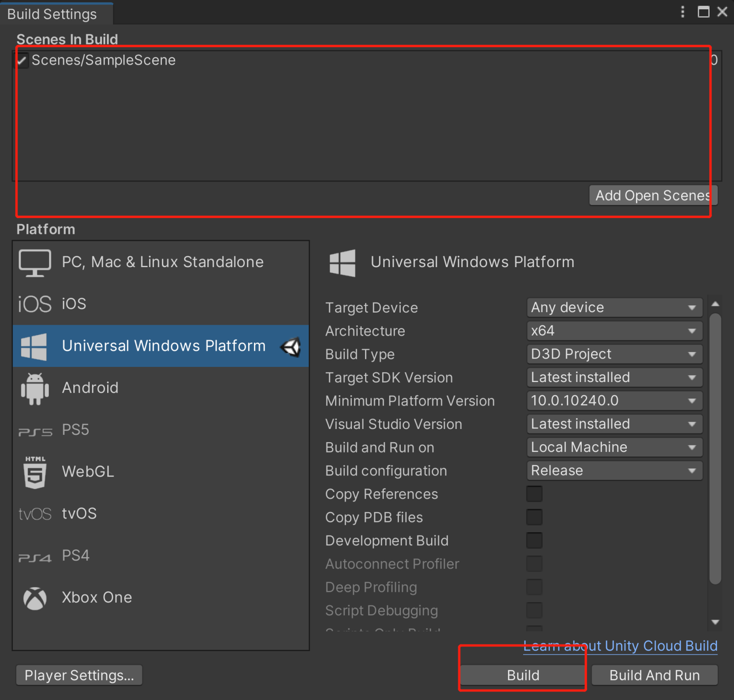Select PC, Mac & Linux Standalone platform
This screenshot has height=700, width=734.
pyautogui.click(x=161, y=262)
